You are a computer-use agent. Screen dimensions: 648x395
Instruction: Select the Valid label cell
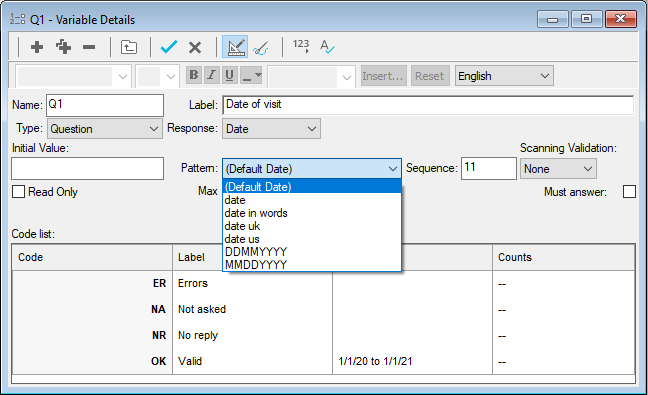click(253, 362)
